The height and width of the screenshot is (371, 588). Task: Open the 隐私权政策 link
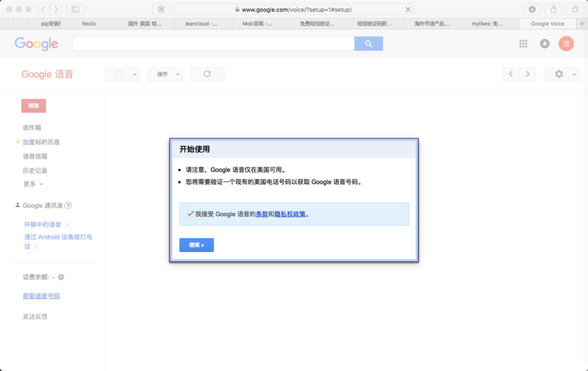click(290, 214)
